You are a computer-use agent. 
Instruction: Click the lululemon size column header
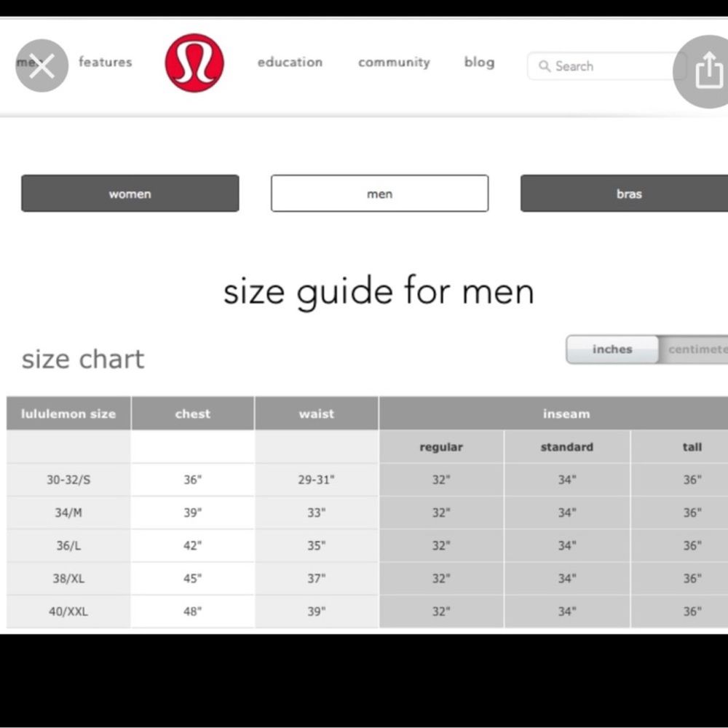click(x=68, y=414)
